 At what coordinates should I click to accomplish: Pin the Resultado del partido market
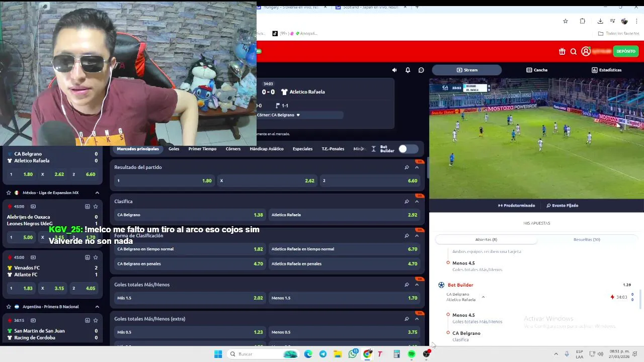(x=407, y=167)
